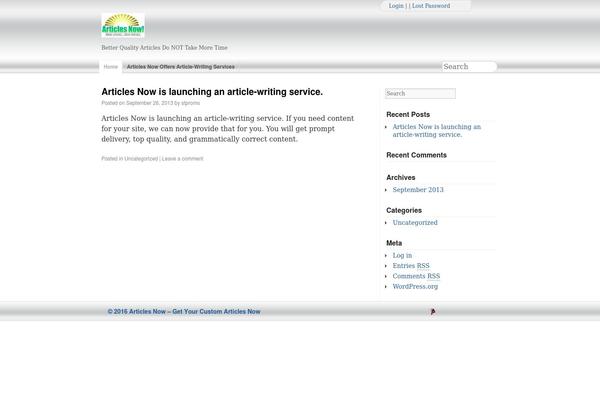
Task: Focus the sidebar Search input box
Action: 420,93
